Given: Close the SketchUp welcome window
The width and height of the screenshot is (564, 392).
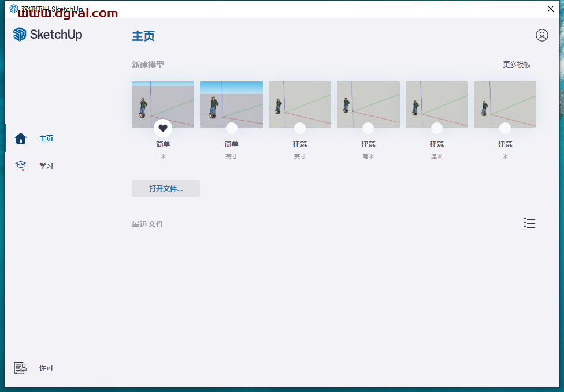Looking at the screenshot, I should (550, 9).
